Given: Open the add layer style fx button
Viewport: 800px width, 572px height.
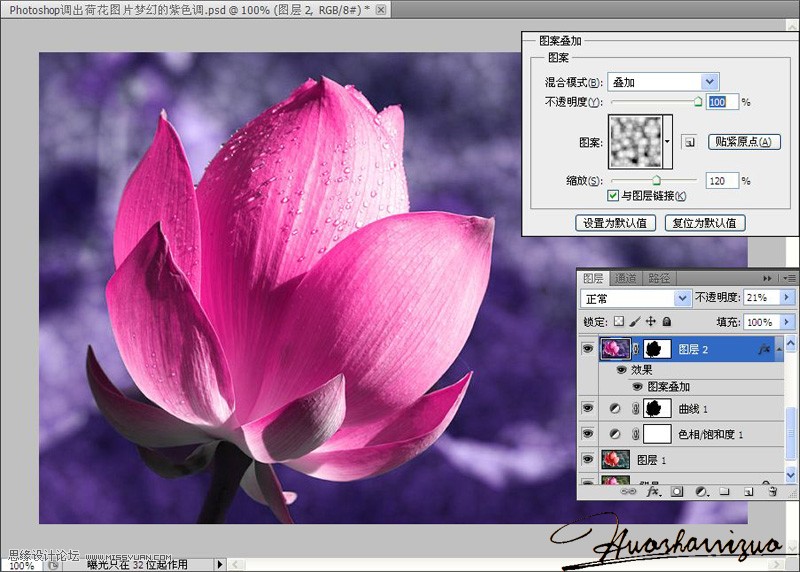Looking at the screenshot, I should (654, 491).
